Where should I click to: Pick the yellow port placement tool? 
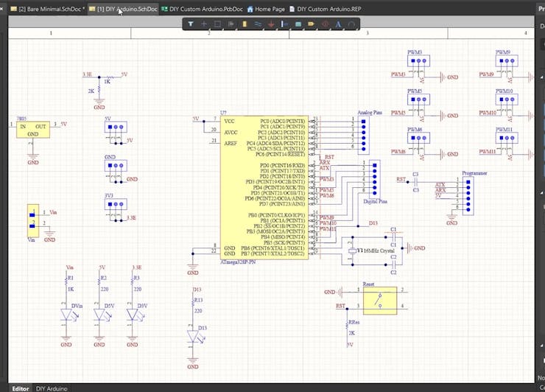point(312,24)
